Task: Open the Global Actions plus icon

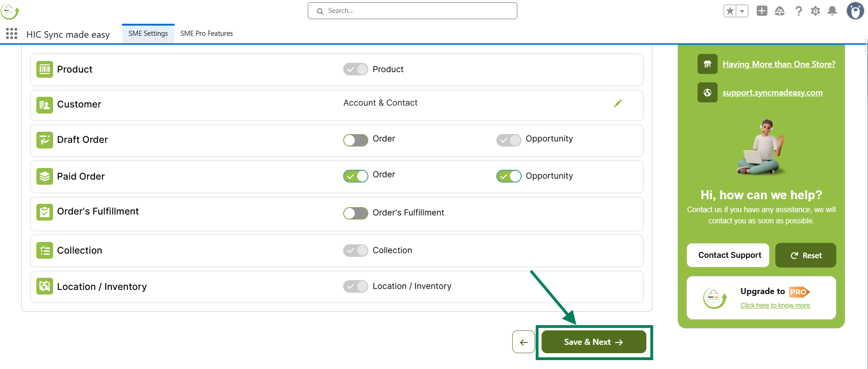Action: click(762, 11)
